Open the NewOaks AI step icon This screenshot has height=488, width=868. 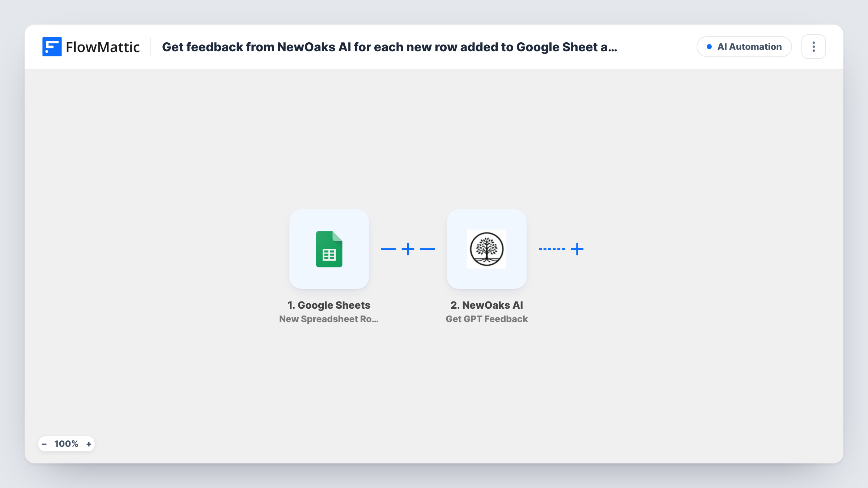(487, 249)
